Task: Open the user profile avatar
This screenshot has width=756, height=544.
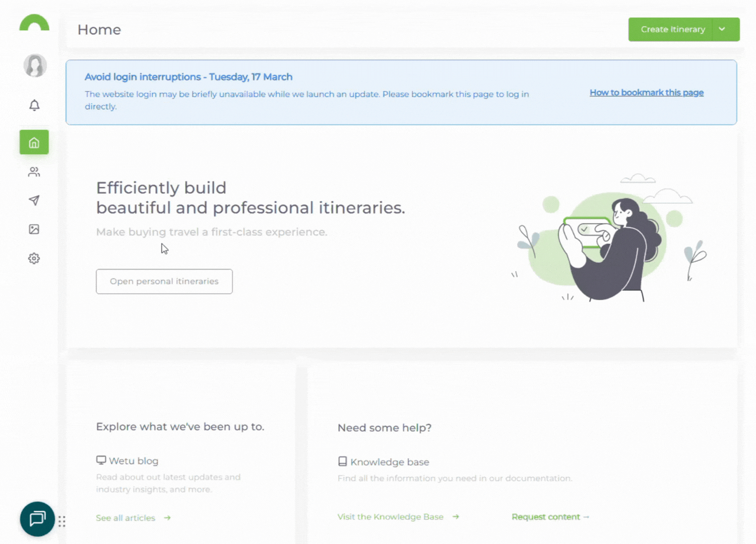Action: [x=34, y=65]
